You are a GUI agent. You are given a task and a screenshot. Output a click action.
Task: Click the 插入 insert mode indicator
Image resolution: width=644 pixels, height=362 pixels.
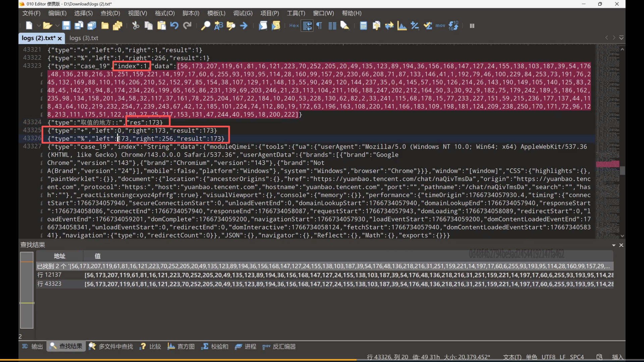(x=618, y=357)
